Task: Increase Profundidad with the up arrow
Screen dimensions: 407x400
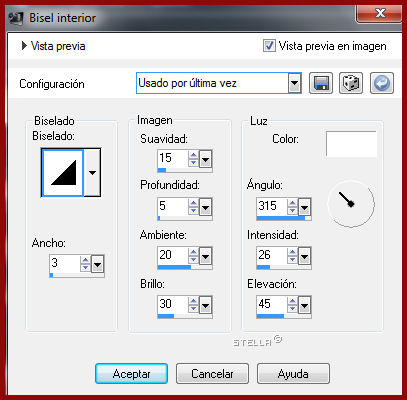Action: pyautogui.click(x=193, y=203)
